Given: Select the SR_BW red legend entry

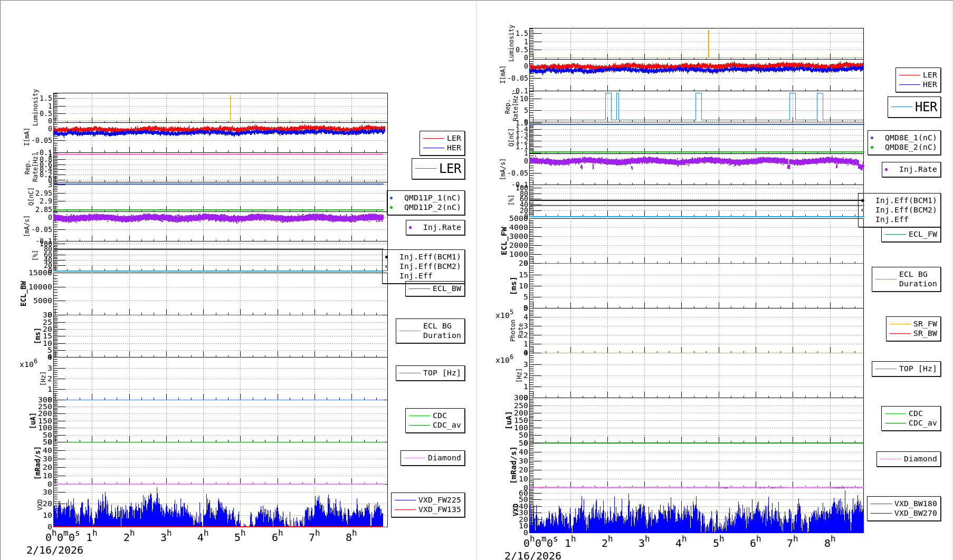Looking at the screenshot, I should [x=914, y=333].
